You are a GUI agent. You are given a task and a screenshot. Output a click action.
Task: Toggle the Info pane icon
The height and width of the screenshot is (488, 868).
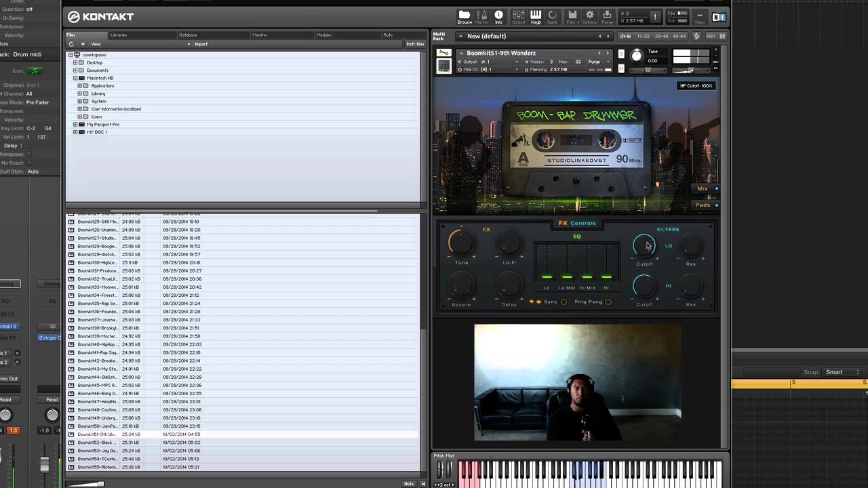[x=498, y=16]
